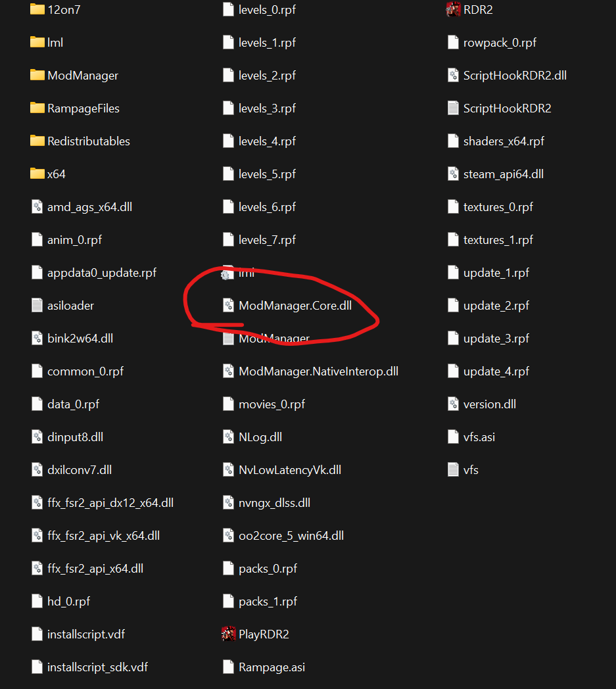Select the ModManager.Core.dll file icon
Viewport: 616px width, 689px height.
tap(229, 306)
